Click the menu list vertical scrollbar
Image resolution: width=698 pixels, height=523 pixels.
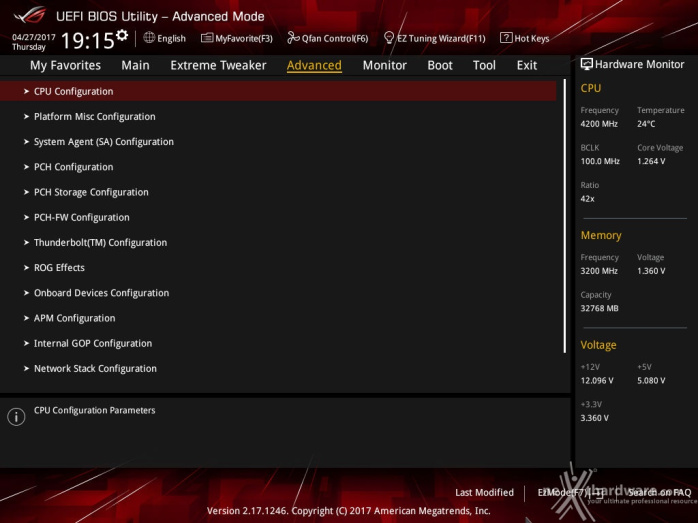point(565,216)
